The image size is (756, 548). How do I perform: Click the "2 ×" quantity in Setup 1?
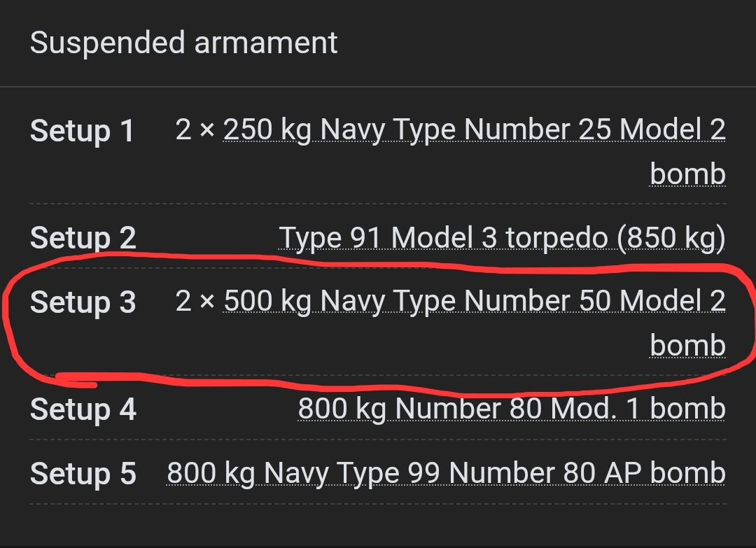coord(195,130)
